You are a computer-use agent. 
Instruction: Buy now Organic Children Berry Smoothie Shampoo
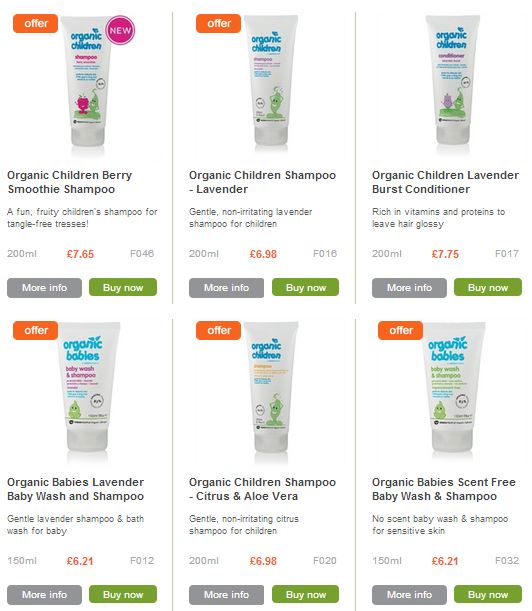123,288
